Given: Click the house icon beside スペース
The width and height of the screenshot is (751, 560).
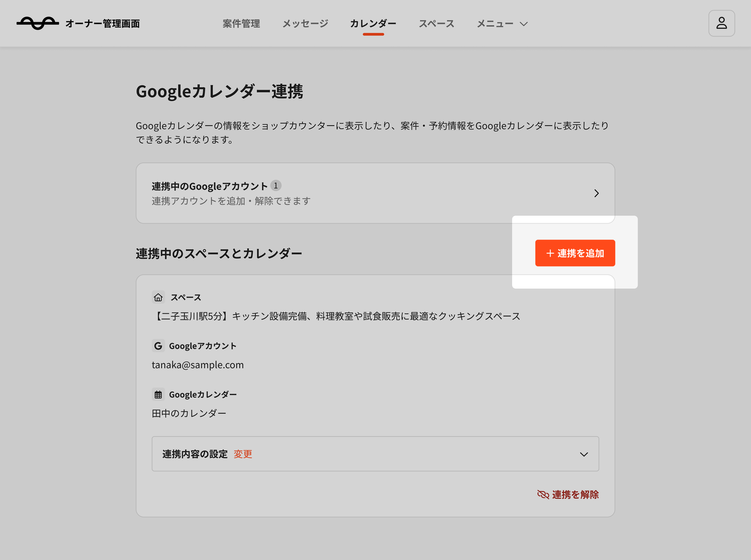Looking at the screenshot, I should [x=158, y=297].
